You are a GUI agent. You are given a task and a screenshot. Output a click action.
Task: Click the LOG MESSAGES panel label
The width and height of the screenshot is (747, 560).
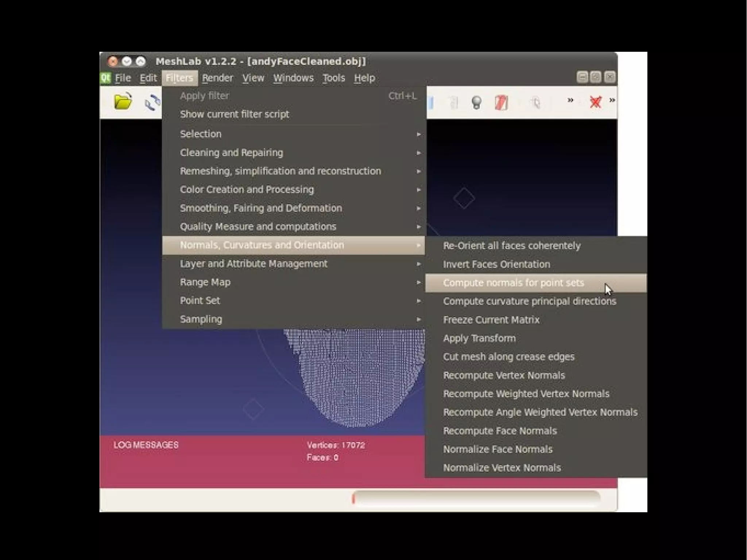tap(146, 445)
